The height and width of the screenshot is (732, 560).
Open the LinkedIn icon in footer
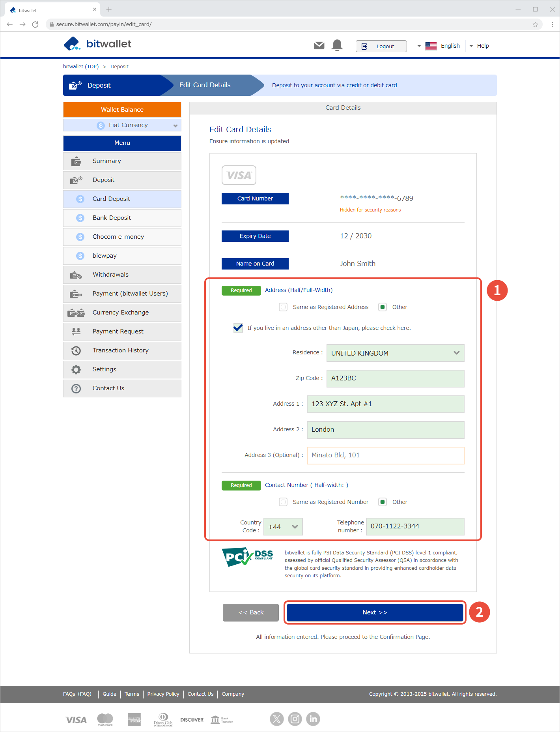click(313, 719)
